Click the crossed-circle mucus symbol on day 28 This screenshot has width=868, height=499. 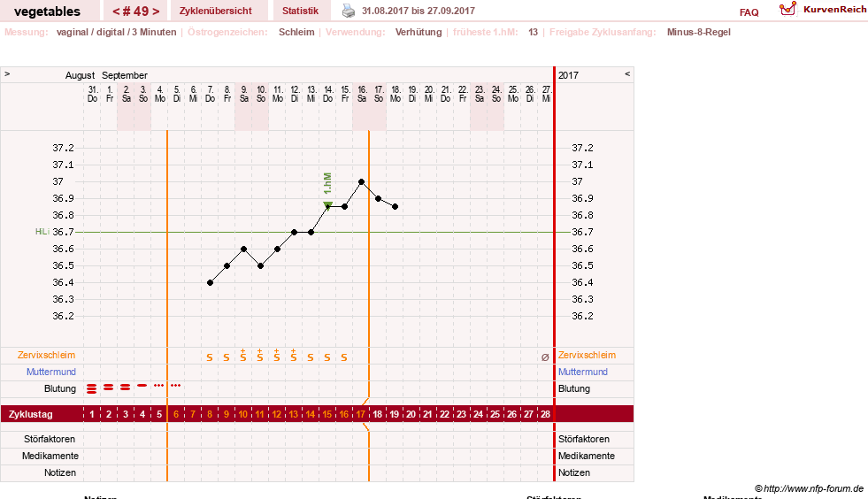coord(545,357)
